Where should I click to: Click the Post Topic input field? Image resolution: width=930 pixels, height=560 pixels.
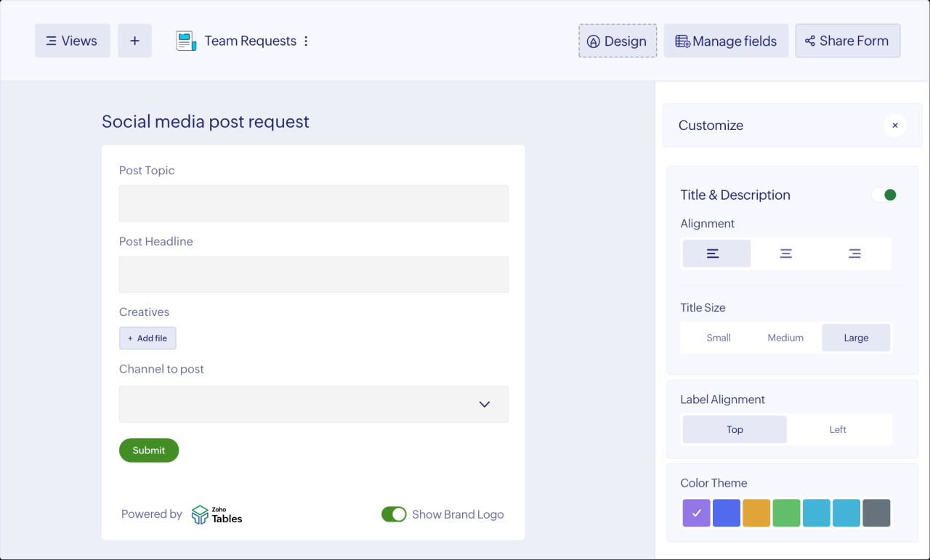tap(314, 203)
